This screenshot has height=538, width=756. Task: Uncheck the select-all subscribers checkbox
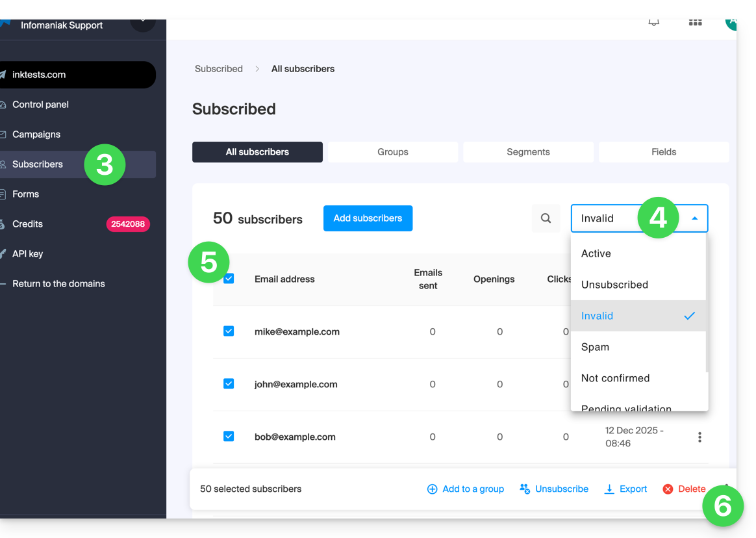coord(229,279)
